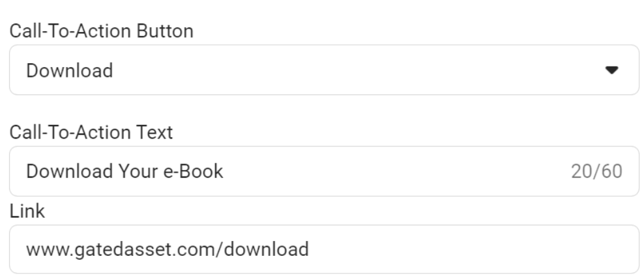Click the selected "Download" dropdown value text

tap(70, 70)
